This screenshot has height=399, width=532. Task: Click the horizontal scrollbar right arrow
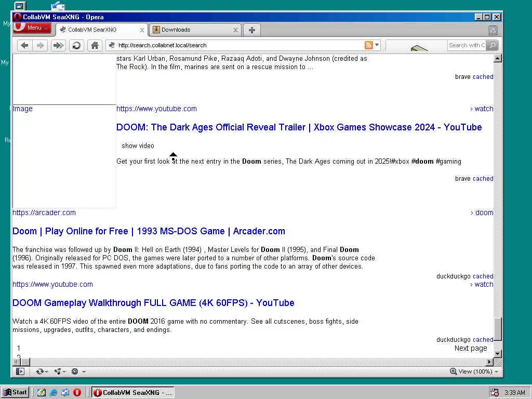tap(489, 362)
